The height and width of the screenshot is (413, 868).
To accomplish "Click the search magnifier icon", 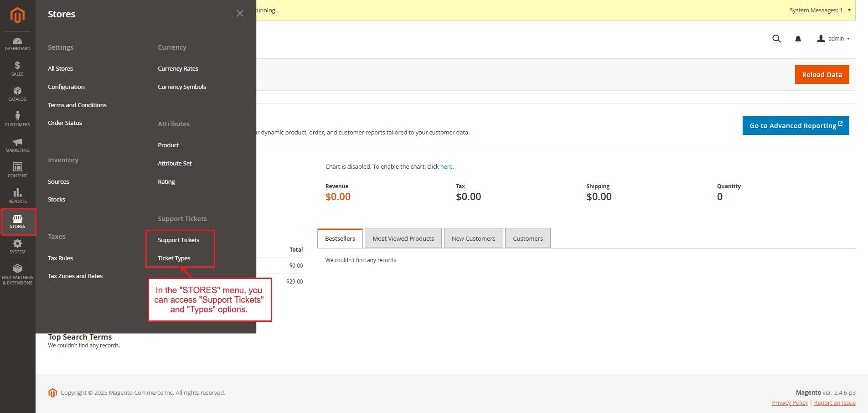I will (x=776, y=39).
